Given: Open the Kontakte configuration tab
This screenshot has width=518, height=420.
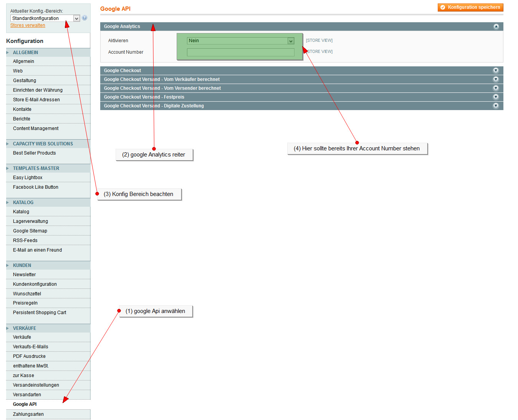Looking at the screenshot, I should pyautogui.click(x=48, y=109).
